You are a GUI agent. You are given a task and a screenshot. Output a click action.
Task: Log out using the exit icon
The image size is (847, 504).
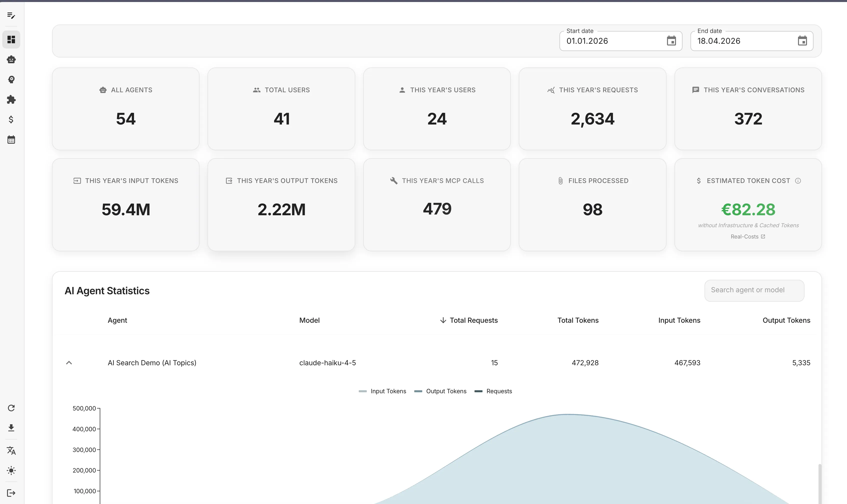(x=11, y=493)
